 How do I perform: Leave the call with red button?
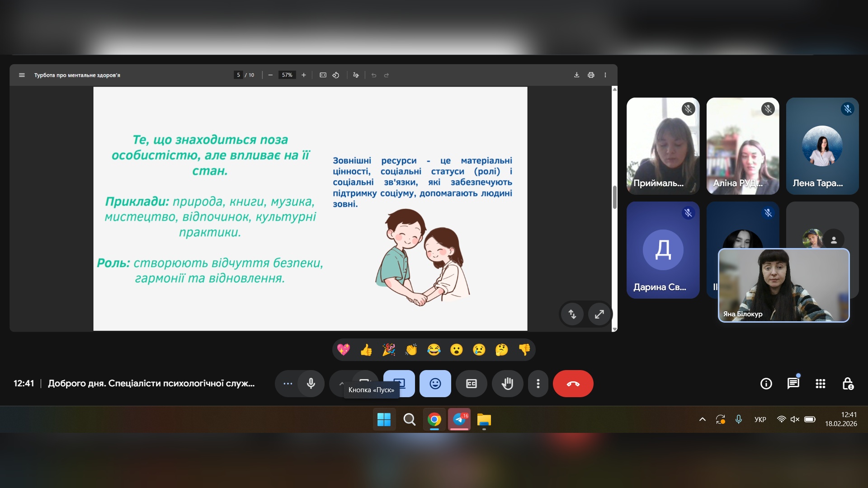(x=573, y=384)
